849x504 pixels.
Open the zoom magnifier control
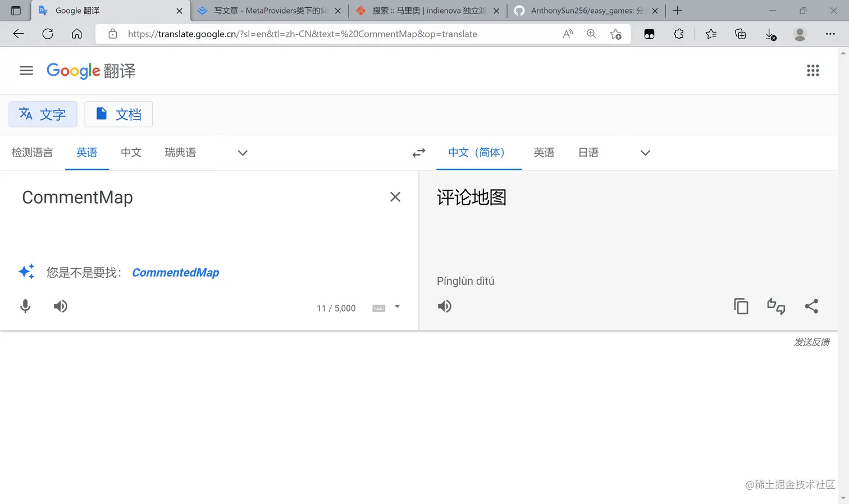(591, 34)
